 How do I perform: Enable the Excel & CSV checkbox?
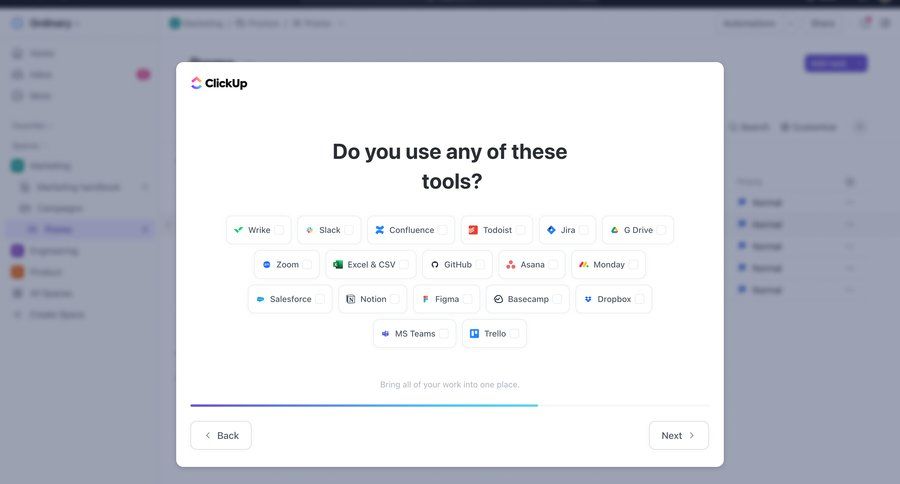point(404,265)
